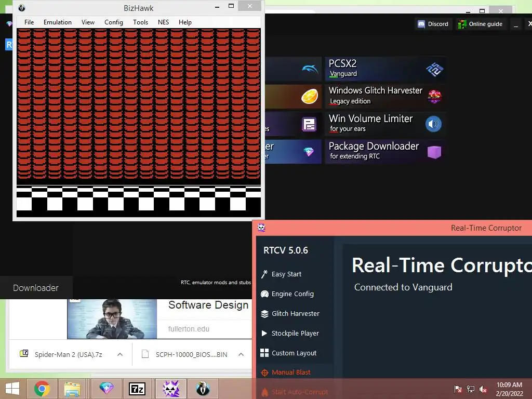Viewport: 532px width, 399px height.
Task: Open Stockpile Player in RTC sidebar
Action: 295,333
